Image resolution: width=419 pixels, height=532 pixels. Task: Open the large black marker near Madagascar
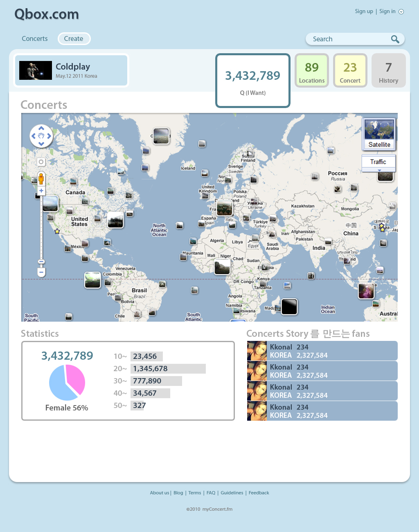289,307
